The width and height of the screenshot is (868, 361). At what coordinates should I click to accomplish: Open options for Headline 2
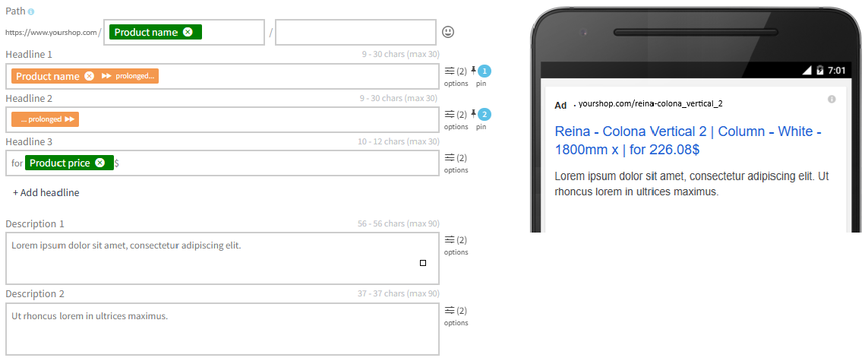click(456, 119)
